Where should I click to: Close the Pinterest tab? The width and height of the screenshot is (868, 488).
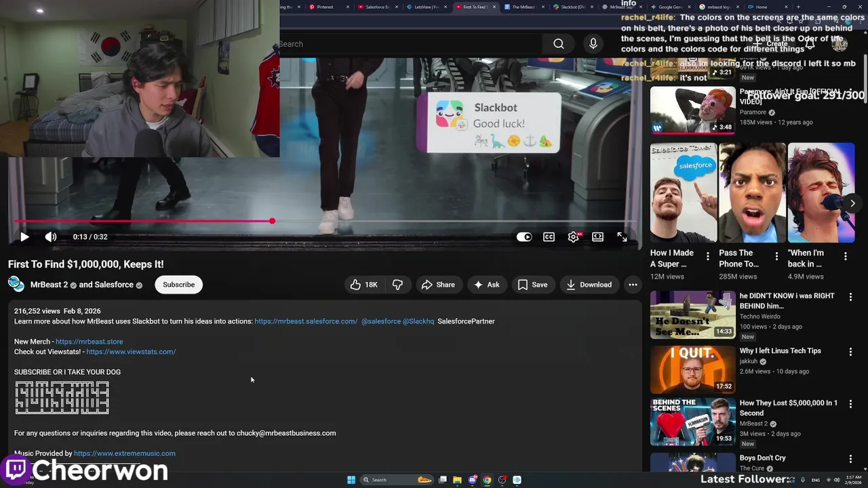click(x=348, y=7)
